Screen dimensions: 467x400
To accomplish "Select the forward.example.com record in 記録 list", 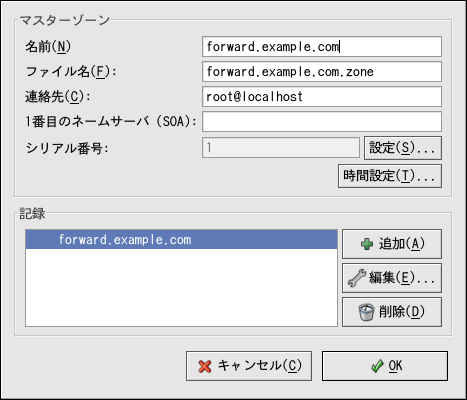I will pos(181,239).
